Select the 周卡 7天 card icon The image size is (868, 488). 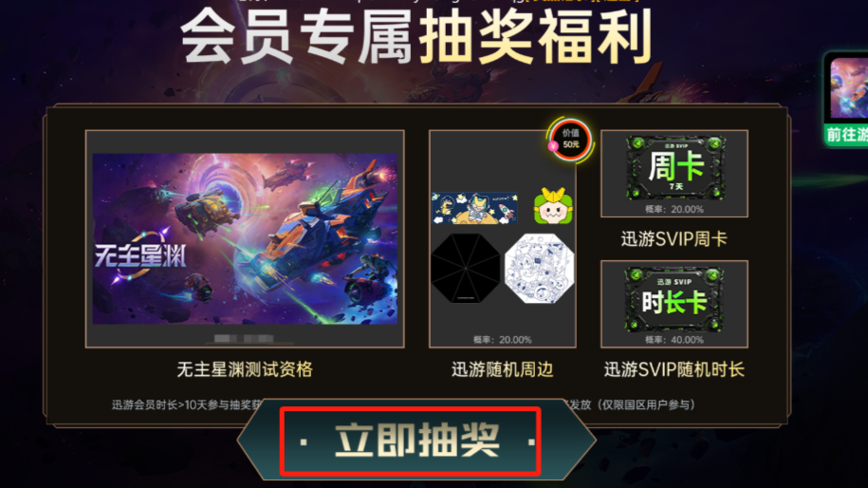pos(675,168)
